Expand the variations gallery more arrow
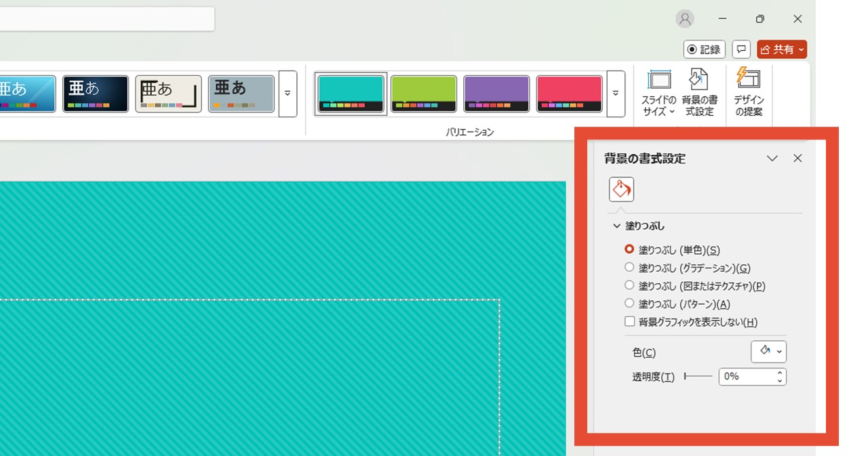Viewport: 868px width, 456px height. (616, 94)
